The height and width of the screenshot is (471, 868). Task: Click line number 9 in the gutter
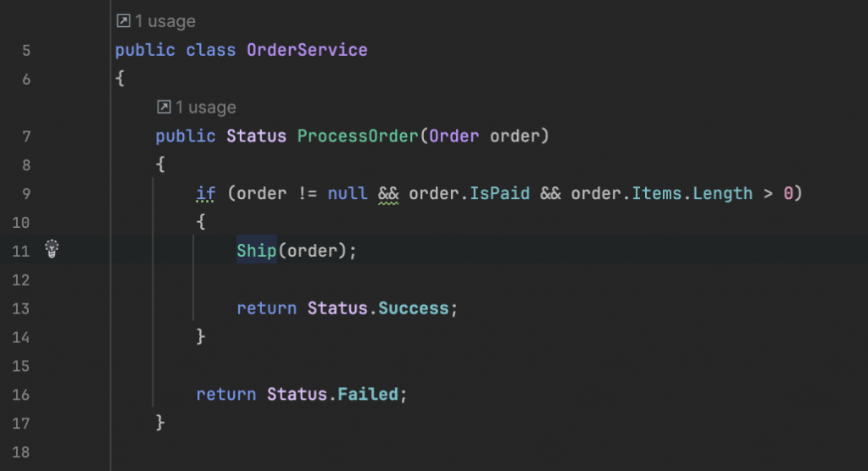point(26,194)
